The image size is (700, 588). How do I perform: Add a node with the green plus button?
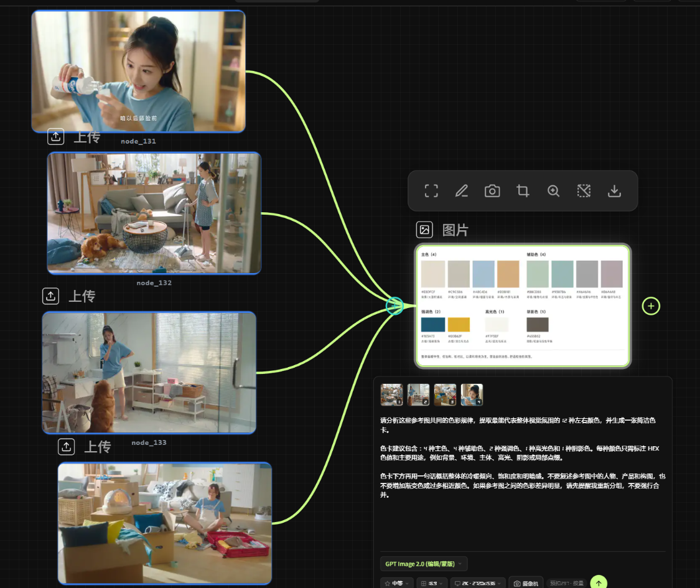[651, 306]
